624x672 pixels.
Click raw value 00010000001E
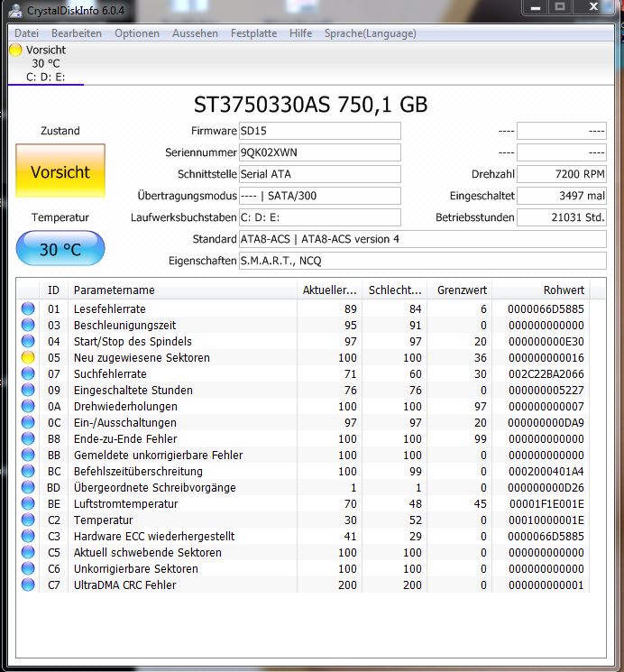click(x=546, y=520)
